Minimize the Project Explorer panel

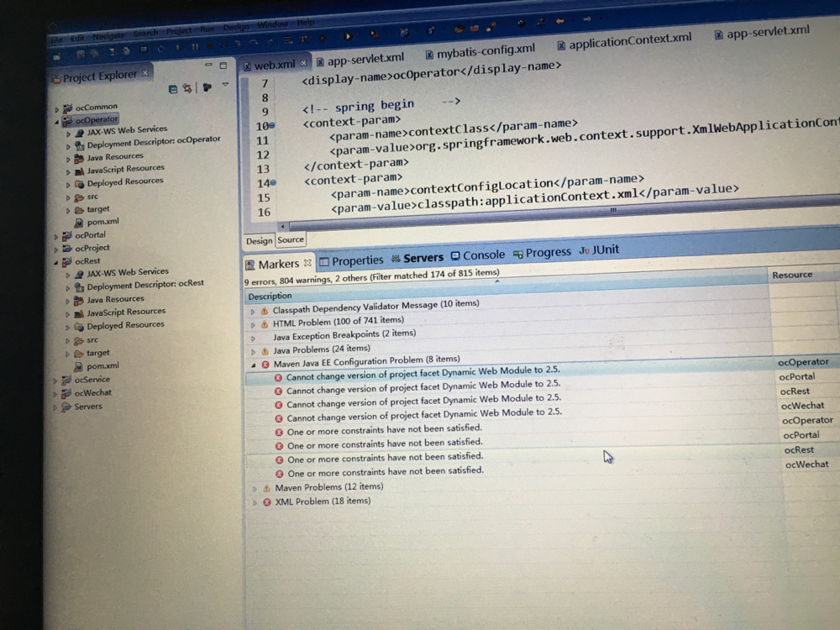click(208, 65)
